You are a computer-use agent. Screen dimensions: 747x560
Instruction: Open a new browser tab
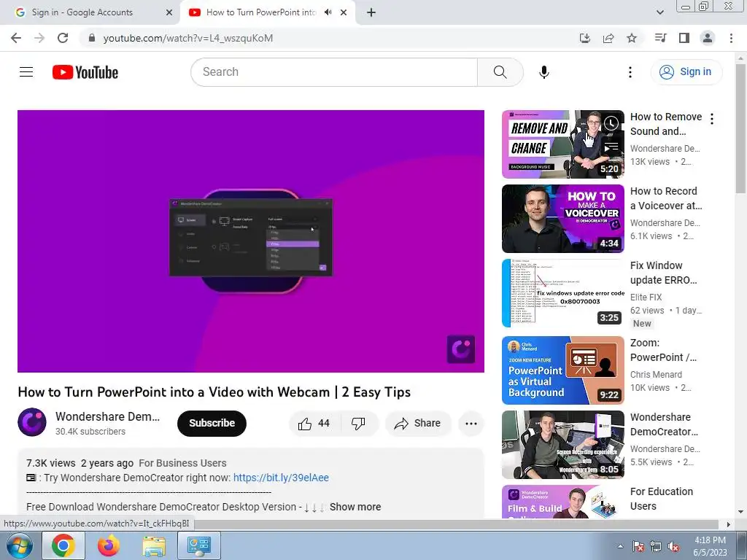371,12
